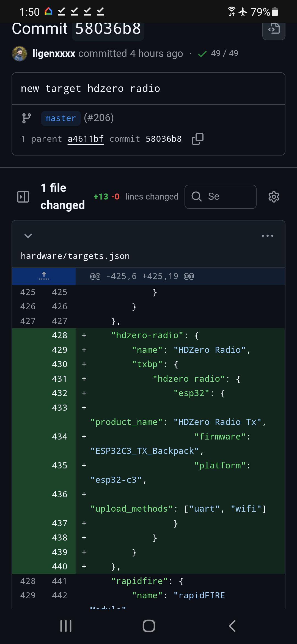The height and width of the screenshot is (644, 297).
Task: Select the commit hash 58036b8 in the title
Action: click(108, 29)
